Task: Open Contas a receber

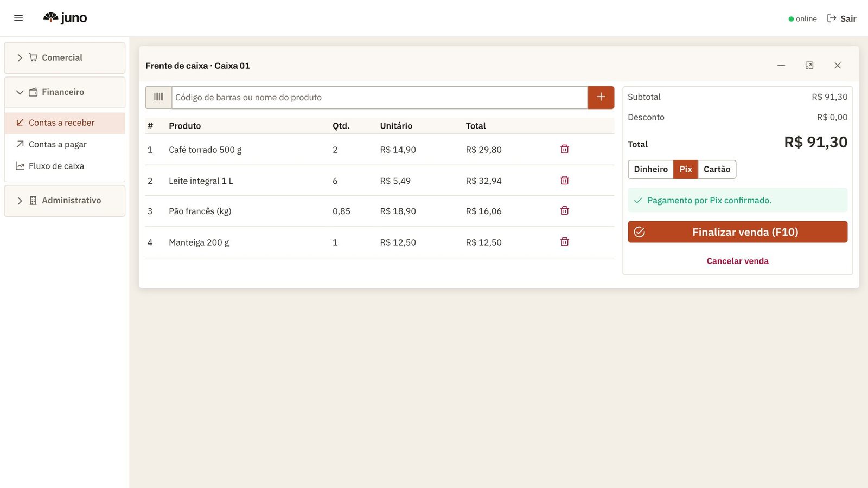Action: pos(65,123)
